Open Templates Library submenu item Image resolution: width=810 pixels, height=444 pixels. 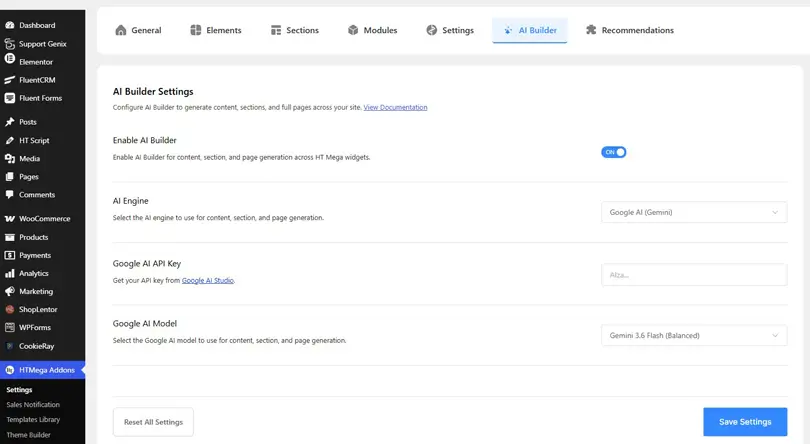[33, 420]
